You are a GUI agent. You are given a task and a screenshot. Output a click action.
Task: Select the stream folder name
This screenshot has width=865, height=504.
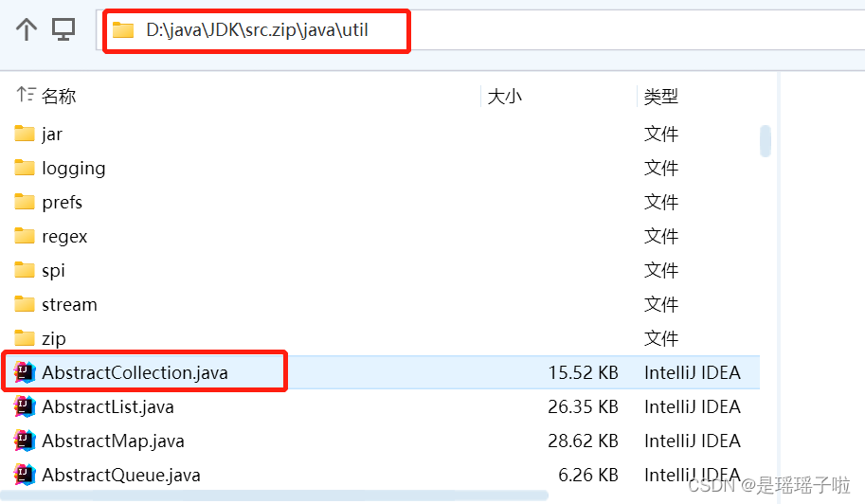[69, 304]
